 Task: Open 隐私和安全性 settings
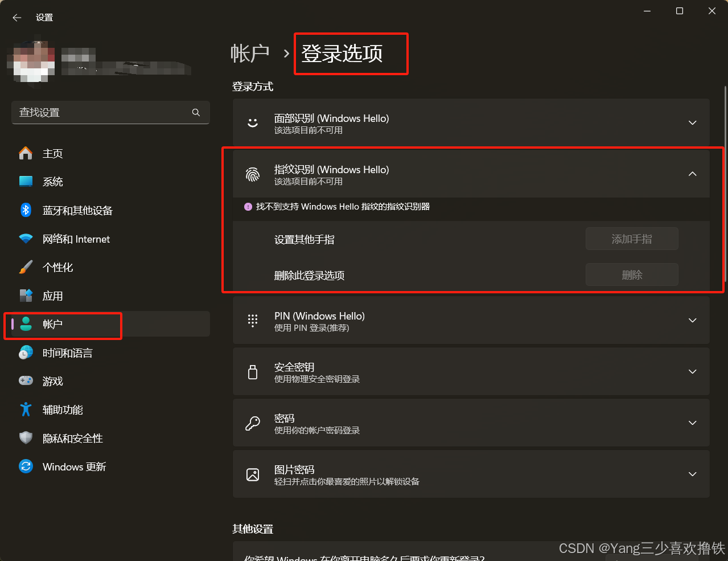110,438
